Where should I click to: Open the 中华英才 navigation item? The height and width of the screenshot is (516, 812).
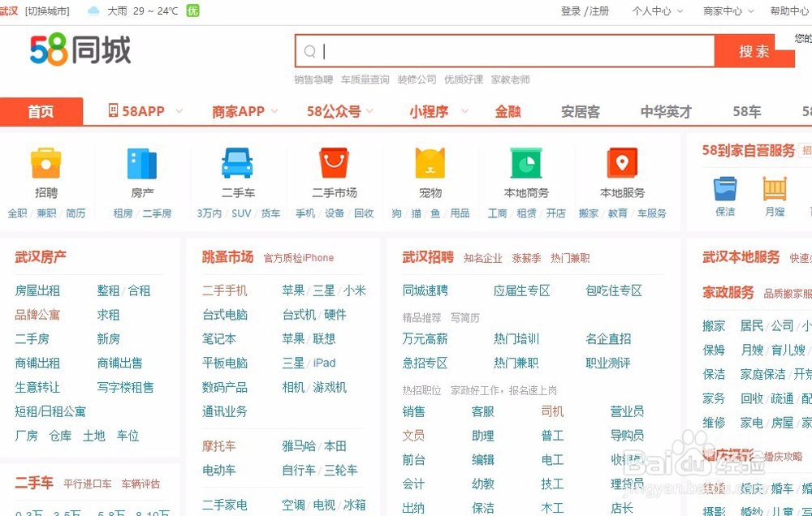tap(666, 111)
